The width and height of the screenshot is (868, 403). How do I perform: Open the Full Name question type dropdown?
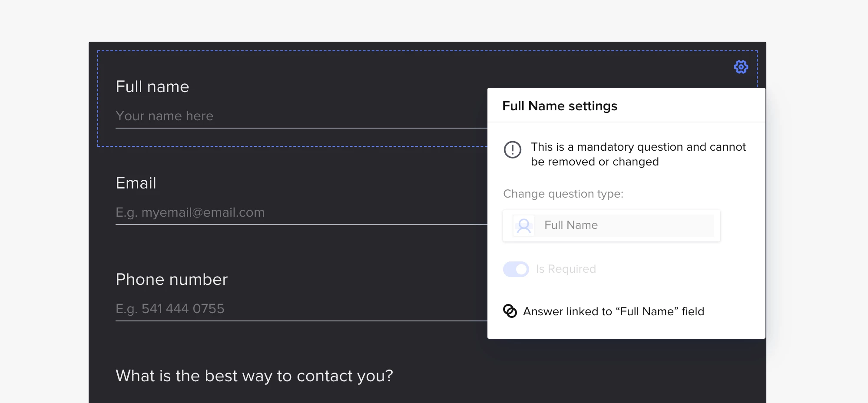[x=611, y=226]
